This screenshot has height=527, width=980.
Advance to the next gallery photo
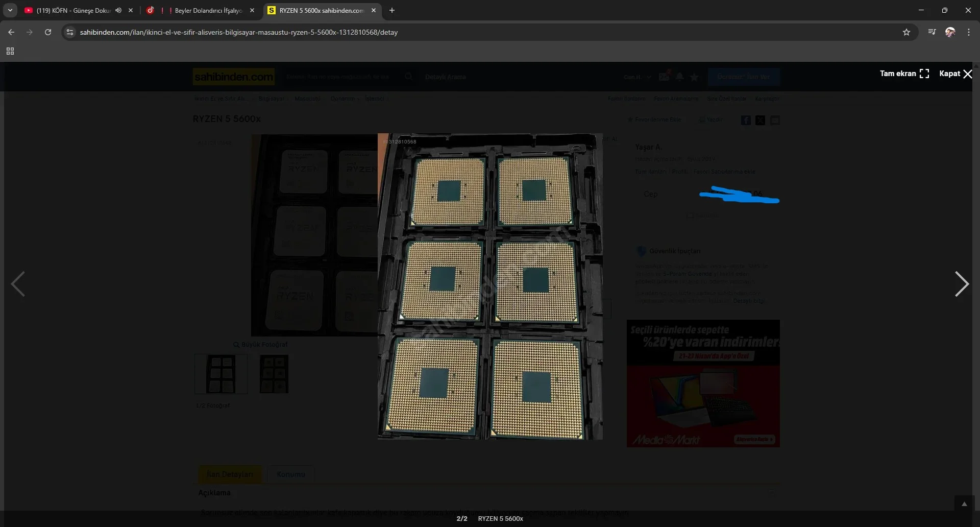click(x=962, y=284)
